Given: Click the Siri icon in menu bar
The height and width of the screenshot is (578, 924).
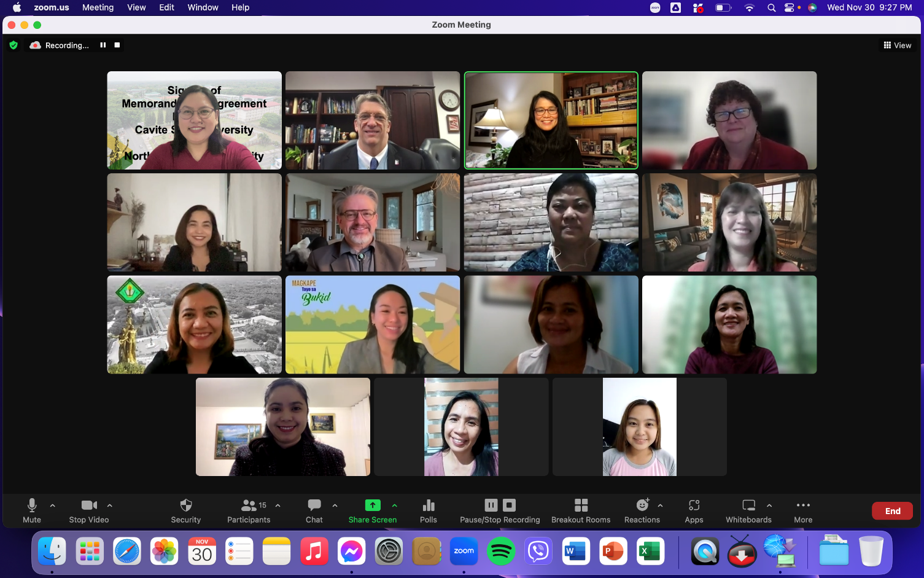Looking at the screenshot, I should [812, 7].
